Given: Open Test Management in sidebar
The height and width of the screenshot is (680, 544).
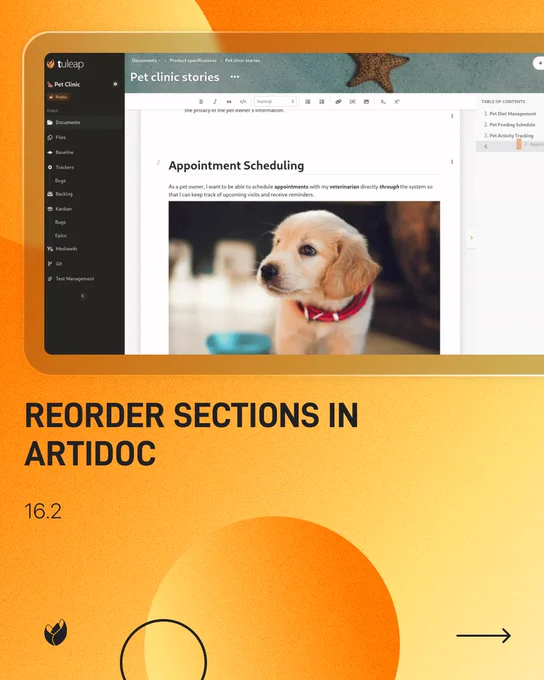Looking at the screenshot, I should 75,279.
